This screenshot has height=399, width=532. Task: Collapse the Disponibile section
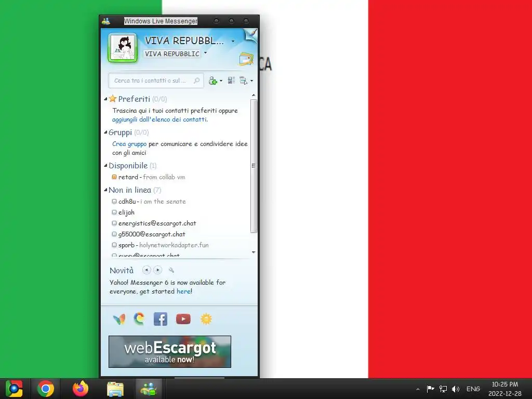point(105,166)
